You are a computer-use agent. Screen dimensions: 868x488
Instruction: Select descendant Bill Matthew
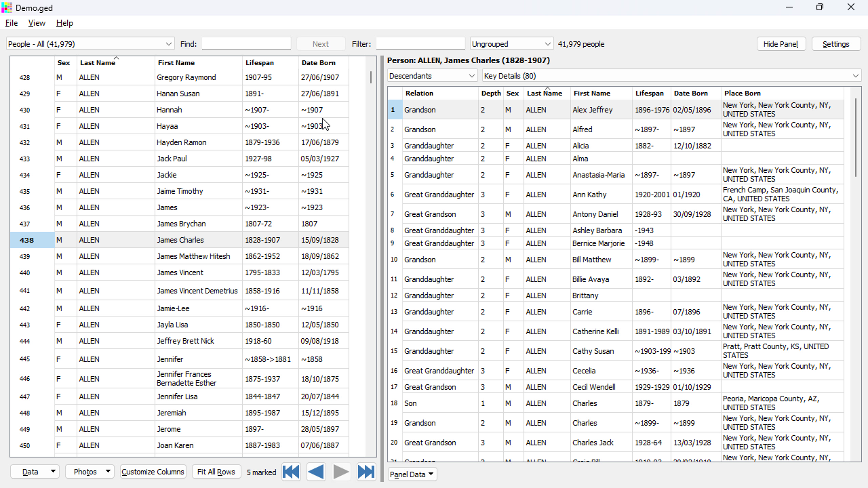click(x=616, y=260)
